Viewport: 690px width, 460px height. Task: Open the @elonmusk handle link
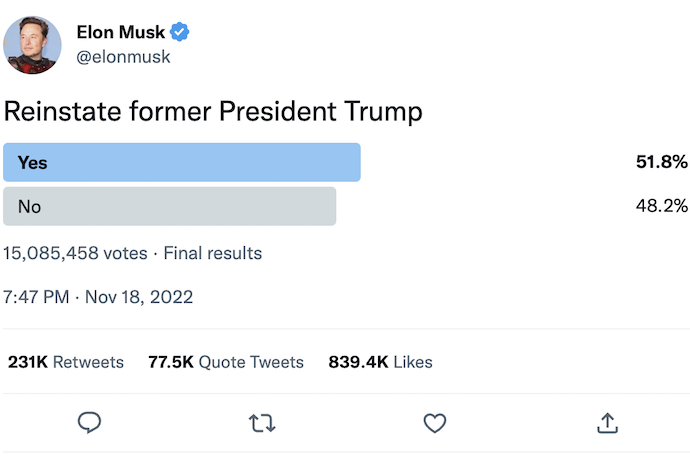point(124,57)
